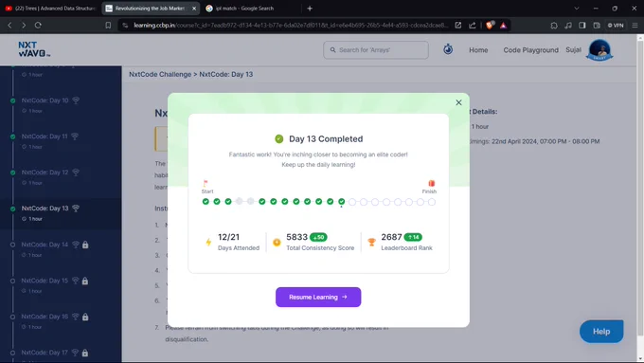
Task: Click the learning.ccbp.in address bar
Action: [291, 25]
